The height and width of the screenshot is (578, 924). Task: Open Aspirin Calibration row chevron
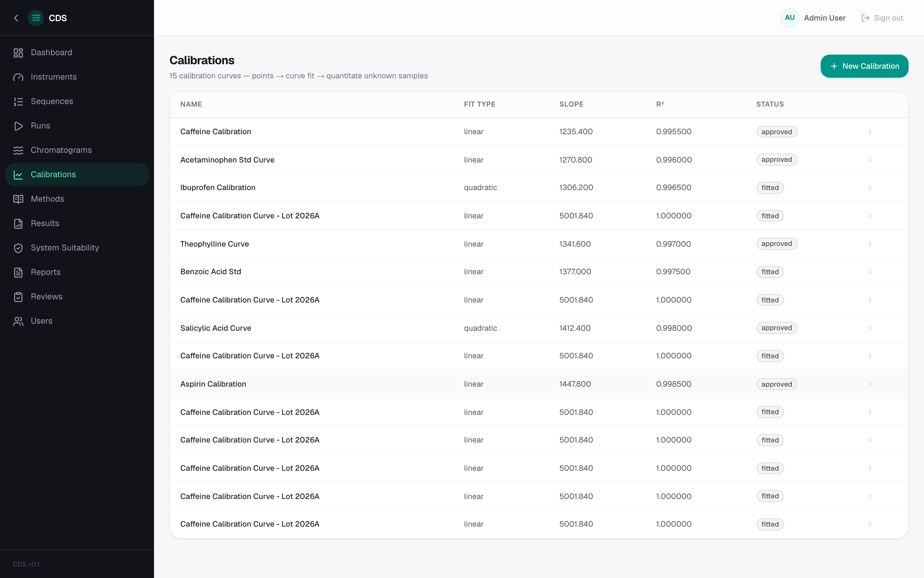tap(870, 384)
